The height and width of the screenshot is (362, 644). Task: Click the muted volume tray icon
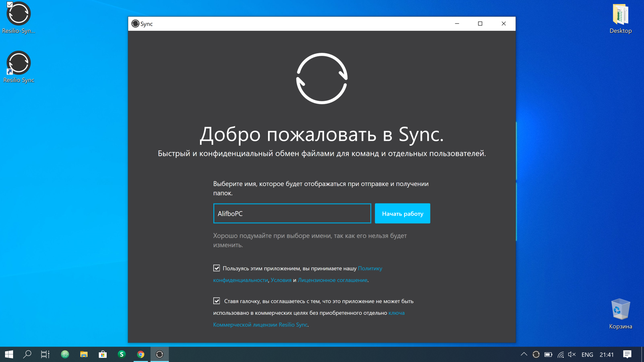[572, 354]
